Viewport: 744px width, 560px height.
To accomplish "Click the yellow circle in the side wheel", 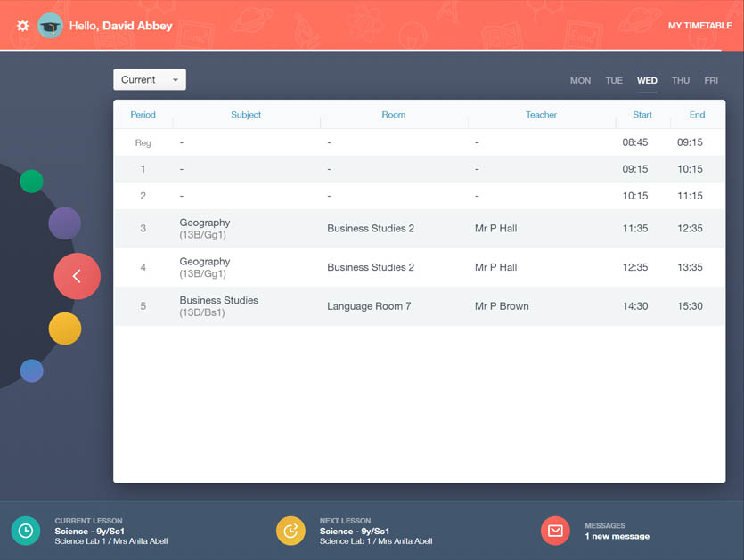I will (x=65, y=329).
